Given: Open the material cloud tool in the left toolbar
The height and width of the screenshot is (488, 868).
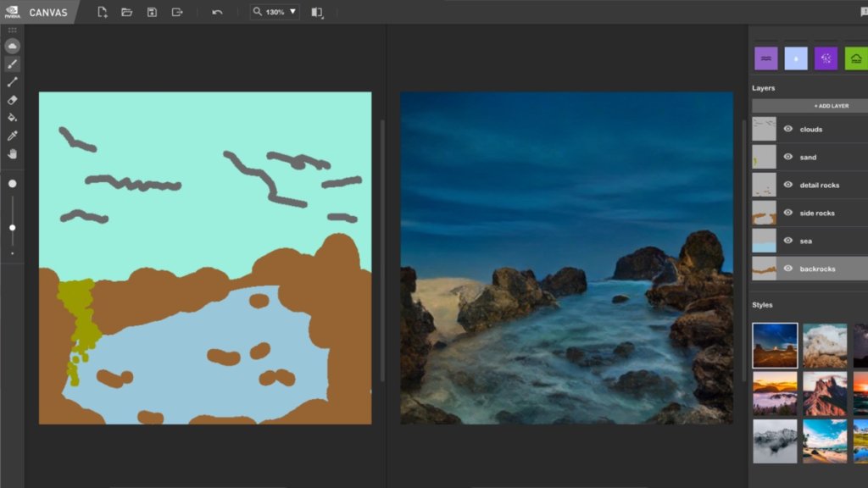Looking at the screenshot, I should pyautogui.click(x=12, y=46).
